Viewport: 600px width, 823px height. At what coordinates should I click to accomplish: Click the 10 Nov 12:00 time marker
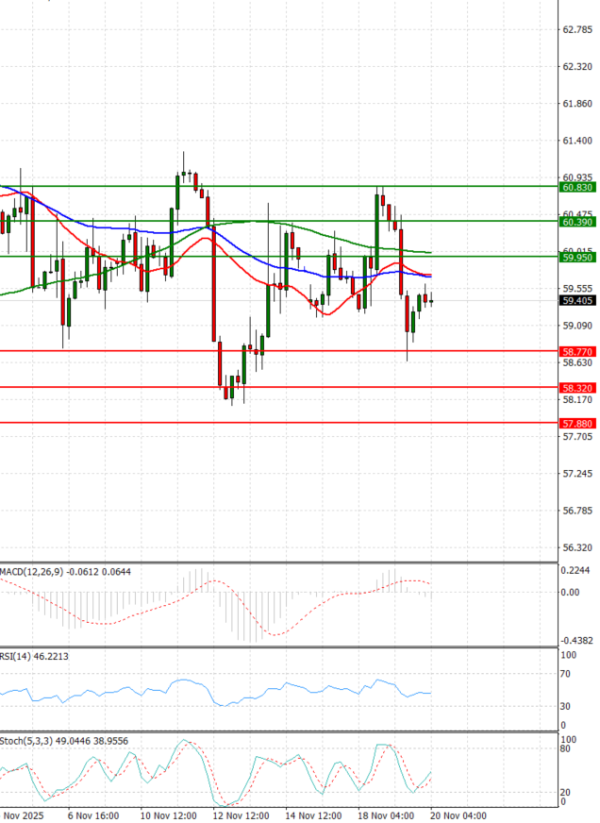(x=167, y=816)
